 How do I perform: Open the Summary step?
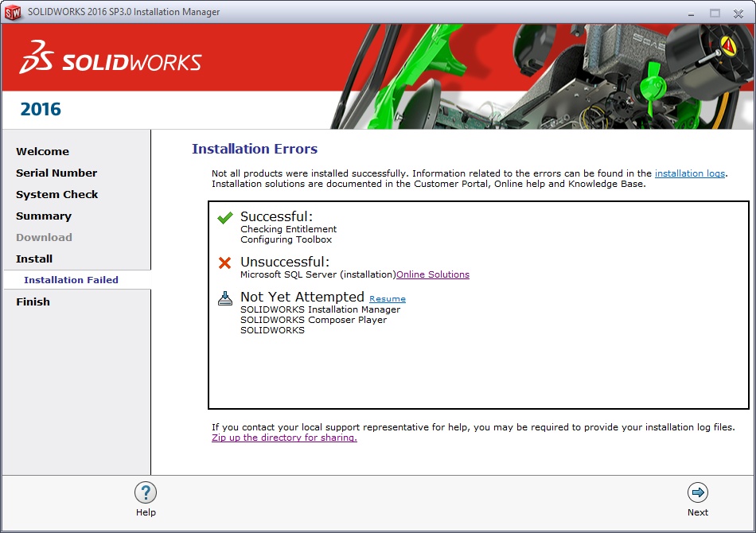point(44,216)
